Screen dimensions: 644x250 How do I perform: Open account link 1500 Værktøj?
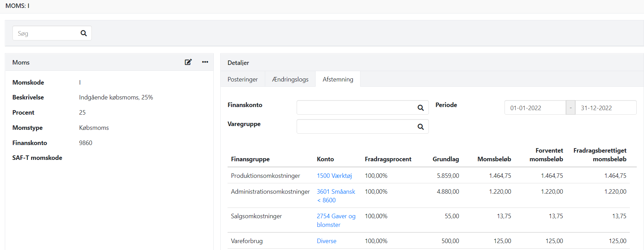coord(334,176)
